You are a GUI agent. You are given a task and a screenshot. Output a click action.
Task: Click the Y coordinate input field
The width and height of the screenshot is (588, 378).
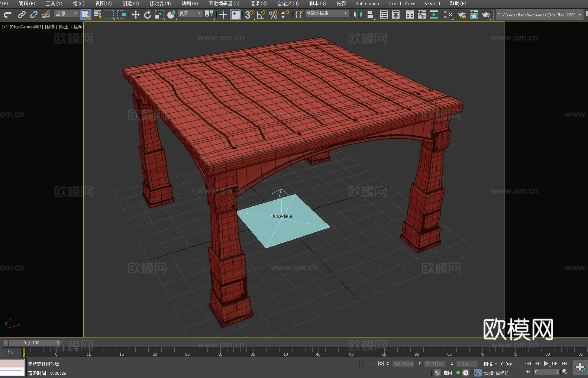435,364
